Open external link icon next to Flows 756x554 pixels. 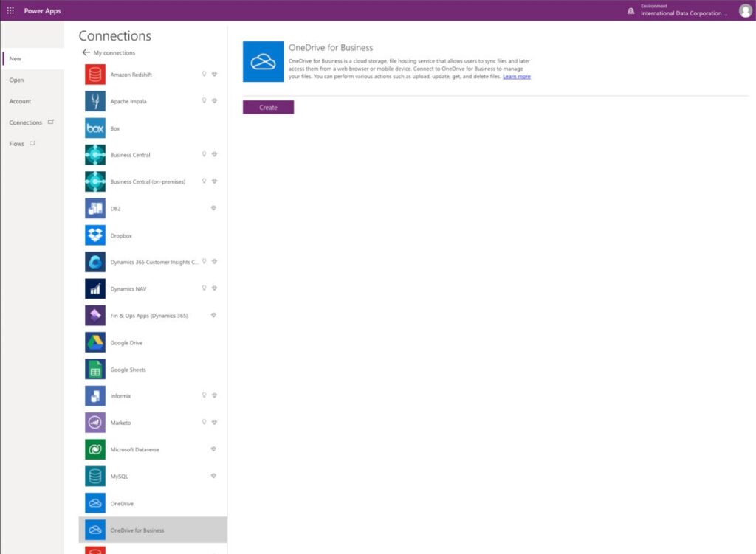point(32,143)
